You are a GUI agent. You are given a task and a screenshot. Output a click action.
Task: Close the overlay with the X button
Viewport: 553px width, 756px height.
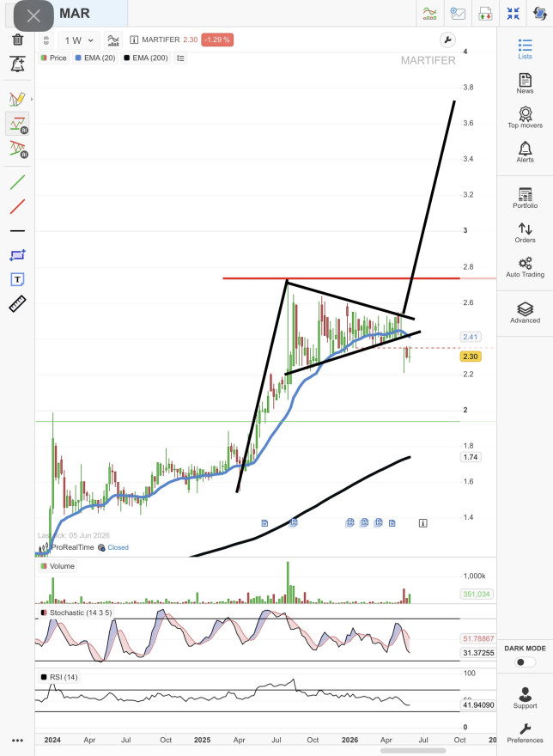tap(33, 16)
